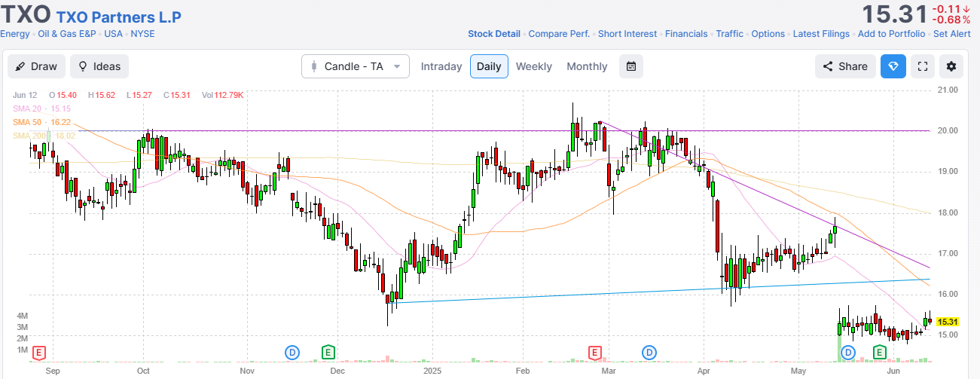Expand the Candle - TA chart type dropdown
The width and height of the screenshot is (980, 379).
click(x=356, y=66)
